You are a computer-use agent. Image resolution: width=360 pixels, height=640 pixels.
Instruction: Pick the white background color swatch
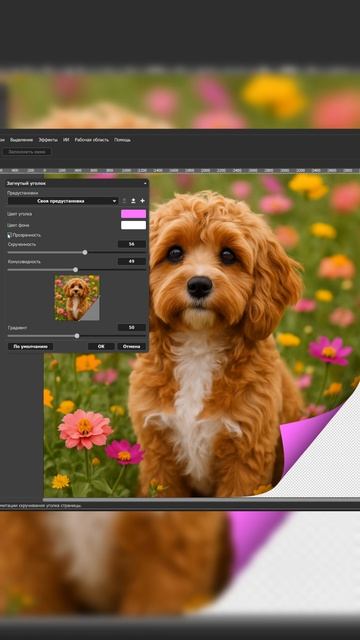[133, 225]
